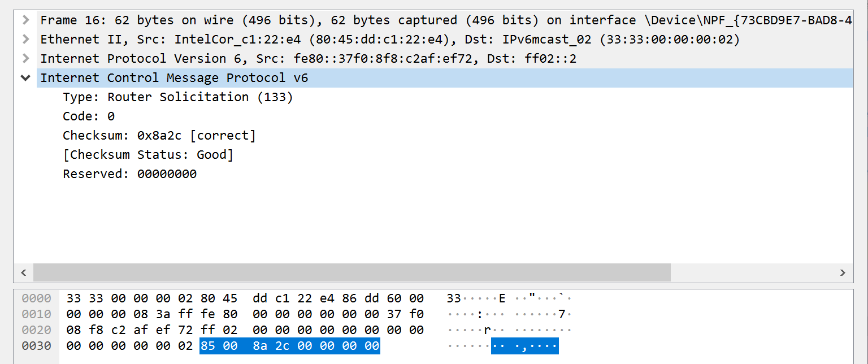The image size is (868, 364).
Task: Click the IPv6 header summary line
Action: click(308, 59)
